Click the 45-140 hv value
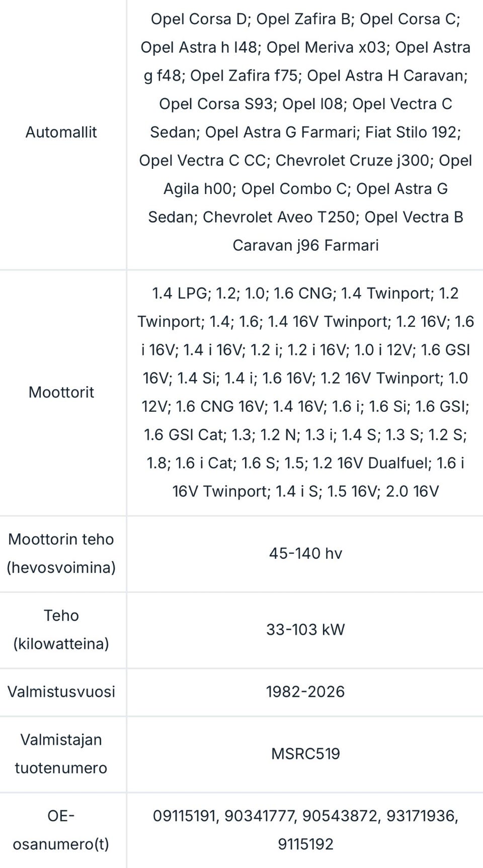The image size is (483, 868). coord(305,553)
